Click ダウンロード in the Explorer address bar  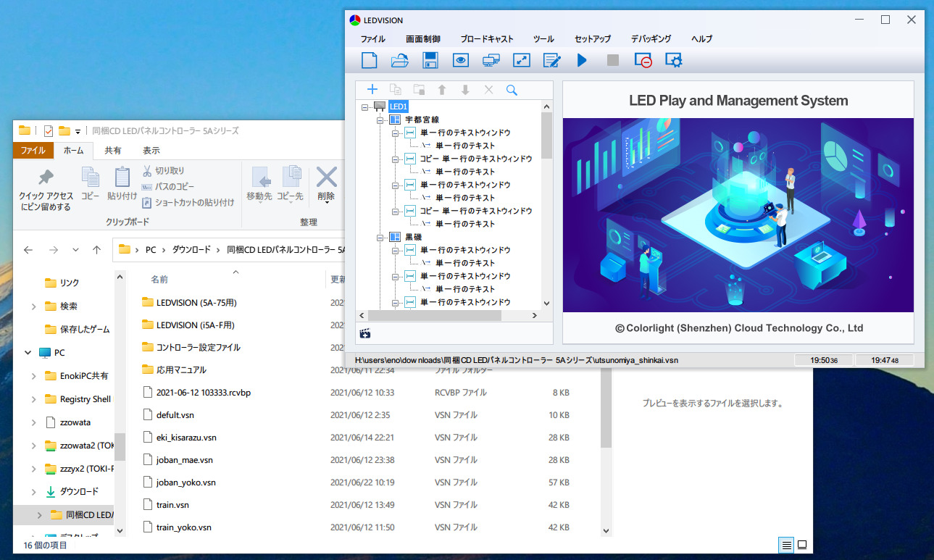coord(191,250)
